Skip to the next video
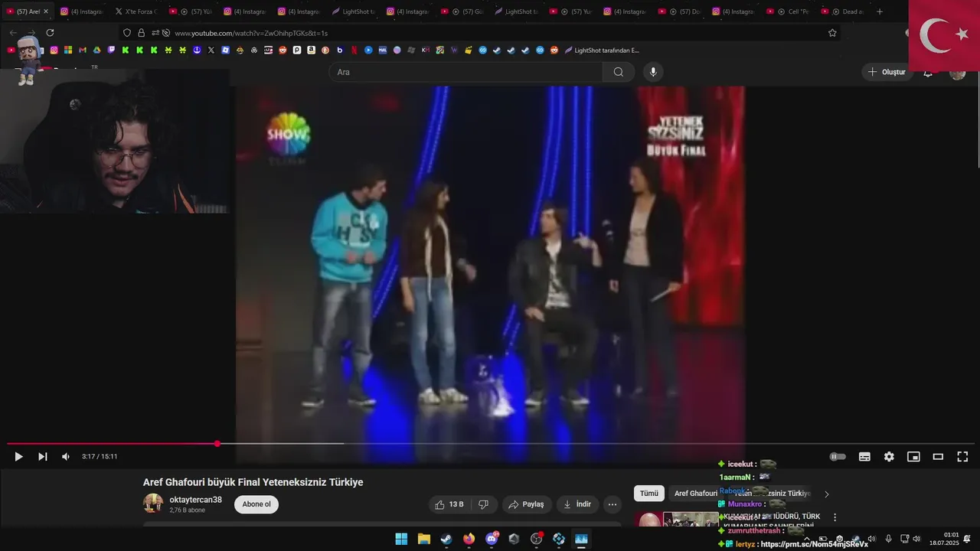 click(43, 457)
